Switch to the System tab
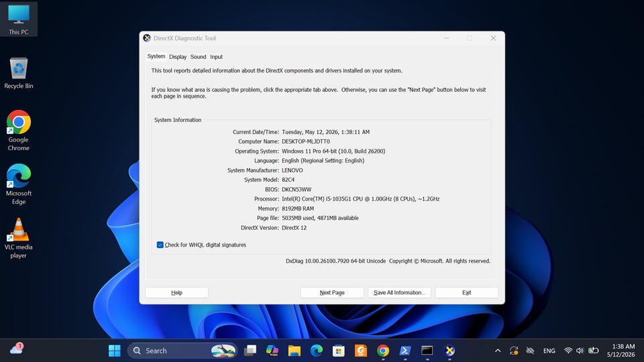Screen dimensions: 644x362 (x=156, y=56)
